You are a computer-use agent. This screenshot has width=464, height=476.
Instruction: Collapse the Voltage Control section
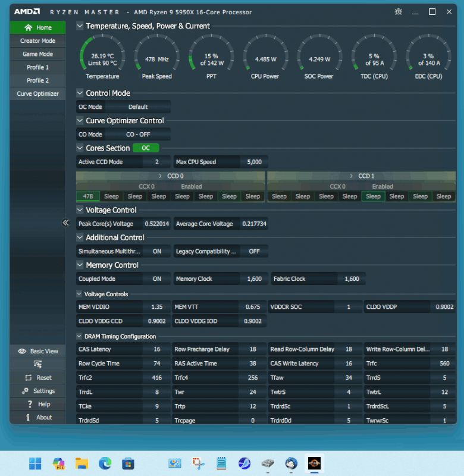tap(80, 210)
